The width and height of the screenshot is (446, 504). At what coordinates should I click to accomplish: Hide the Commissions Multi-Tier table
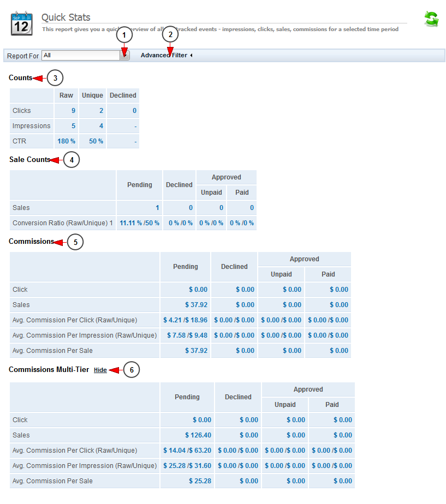(x=100, y=370)
